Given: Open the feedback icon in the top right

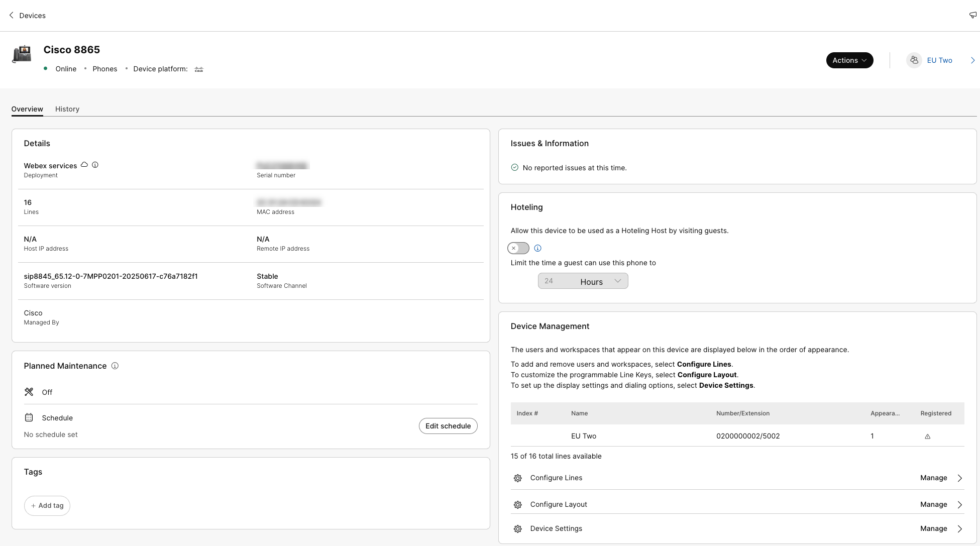Looking at the screenshot, I should pyautogui.click(x=972, y=15).
